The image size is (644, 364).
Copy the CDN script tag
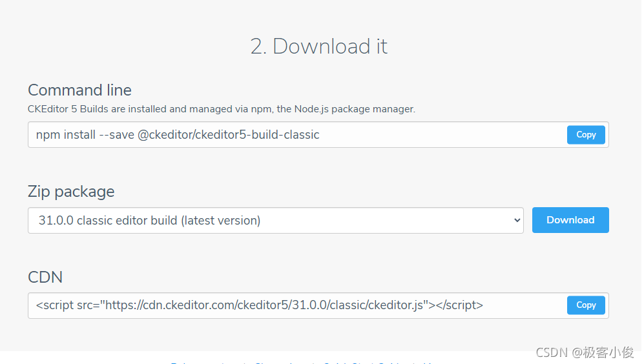tap(586, 305)
